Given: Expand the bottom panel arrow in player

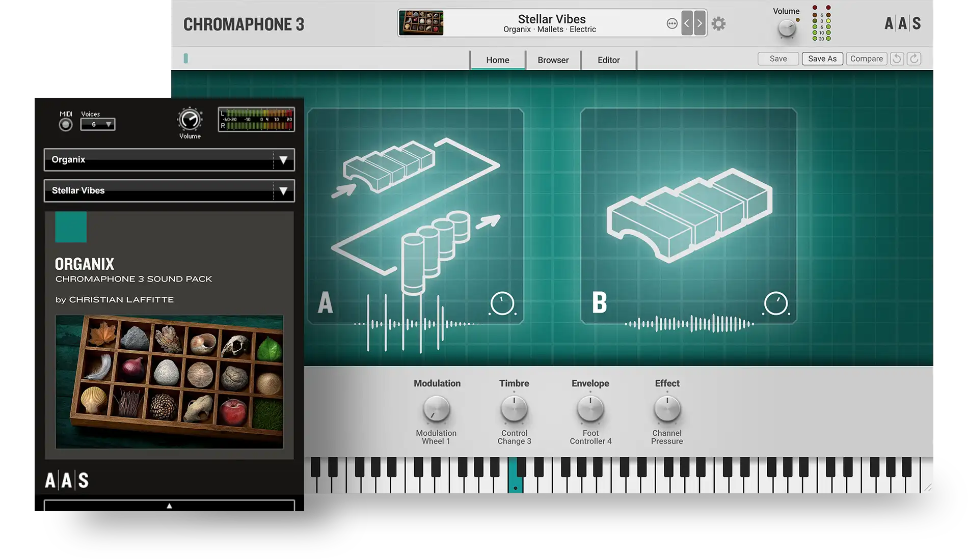Looking at the screenshot, I should pos(169,506).
